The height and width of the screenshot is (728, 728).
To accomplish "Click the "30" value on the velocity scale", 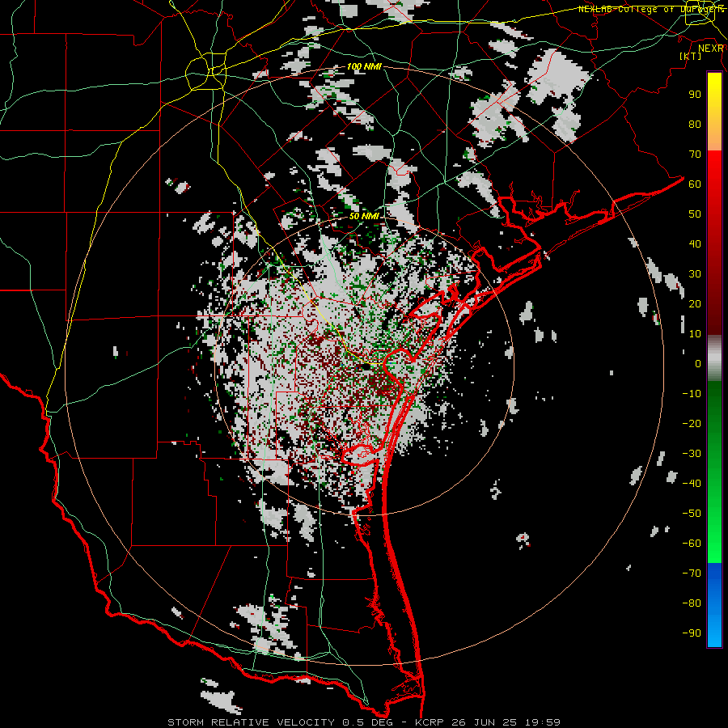I will click(695, 274).
